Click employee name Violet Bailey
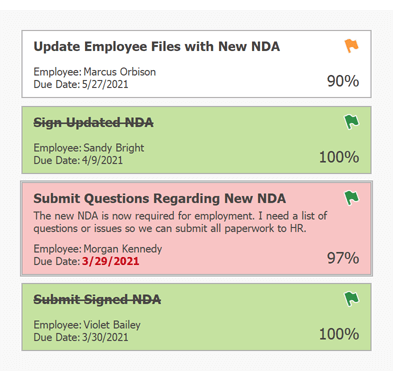 point(112,325)
